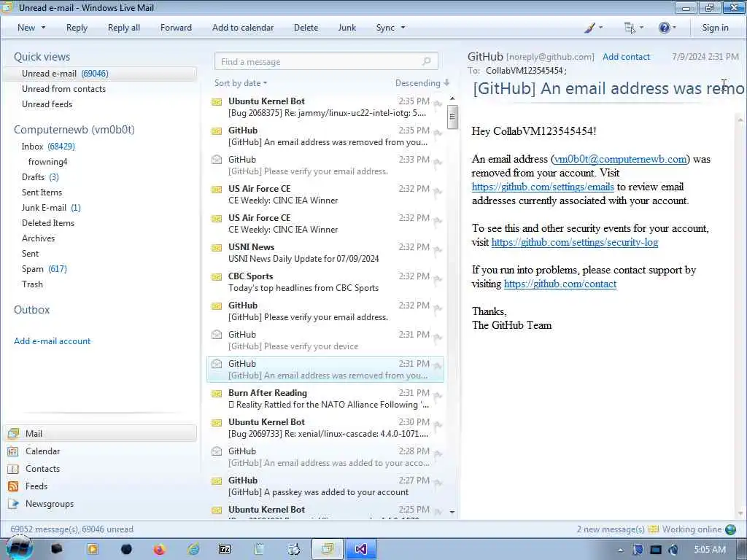Click flag on USNI News message
This screenshot has height=560, width=747.
(x=438, y=249)
